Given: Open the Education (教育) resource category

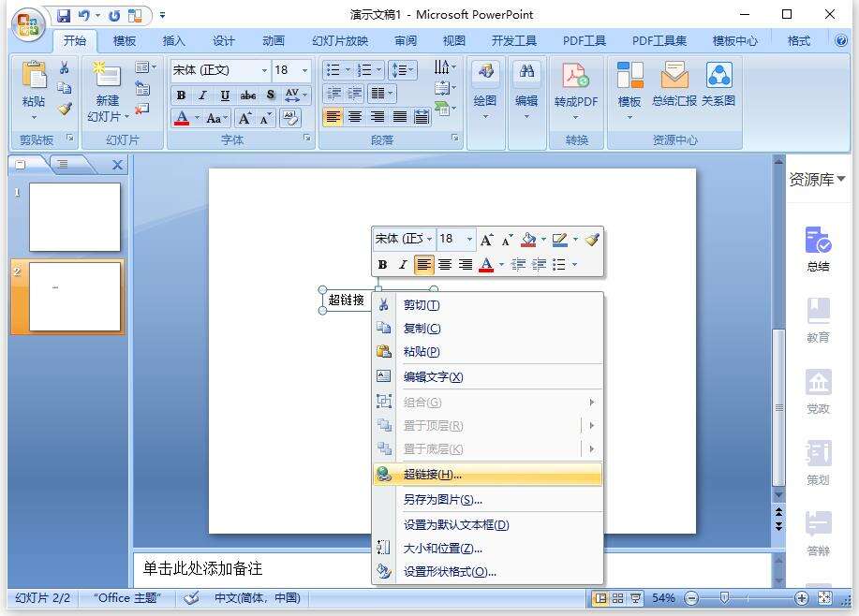Looking at the screenshot, I should (818, 321).
